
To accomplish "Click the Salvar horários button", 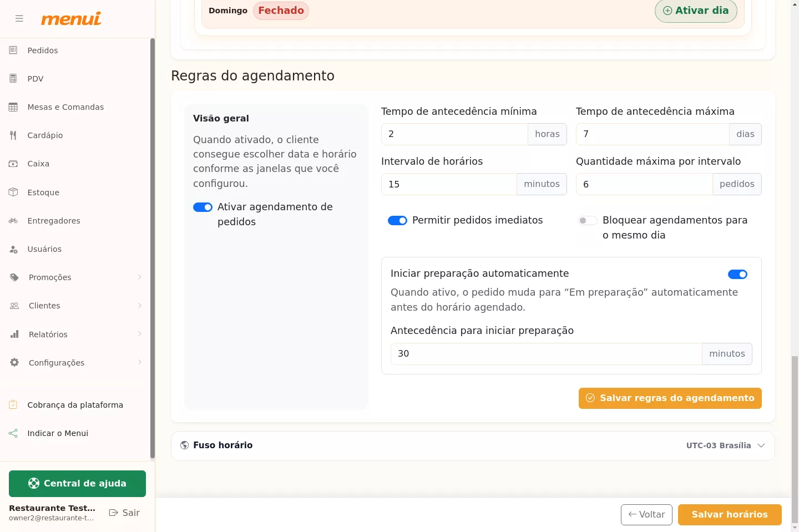I will coord(730,514).
